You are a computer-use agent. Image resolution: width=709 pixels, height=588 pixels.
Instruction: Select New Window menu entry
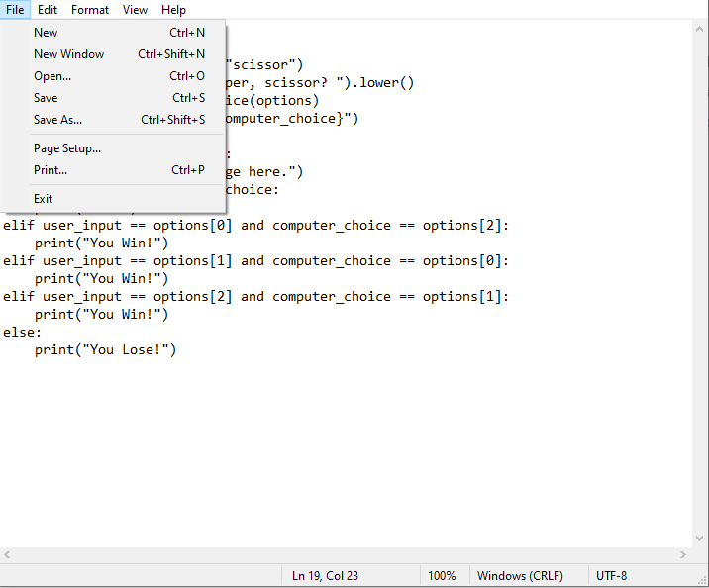point(113,54)
